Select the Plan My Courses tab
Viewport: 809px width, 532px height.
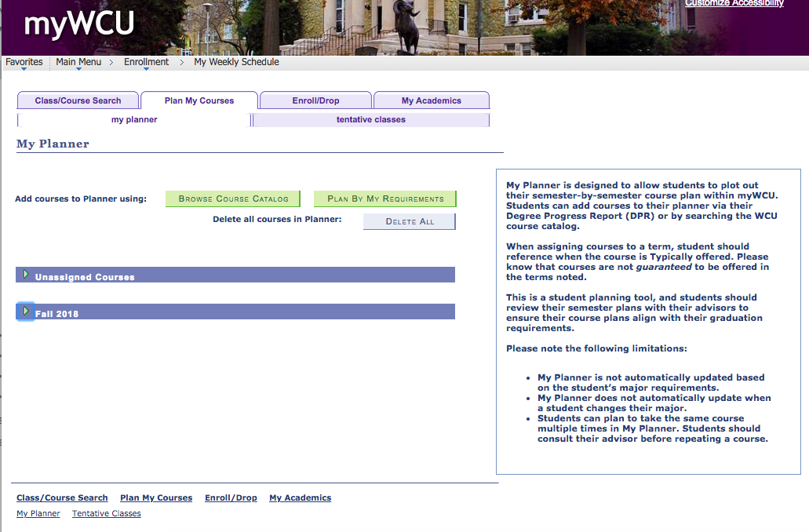[199, 100]
